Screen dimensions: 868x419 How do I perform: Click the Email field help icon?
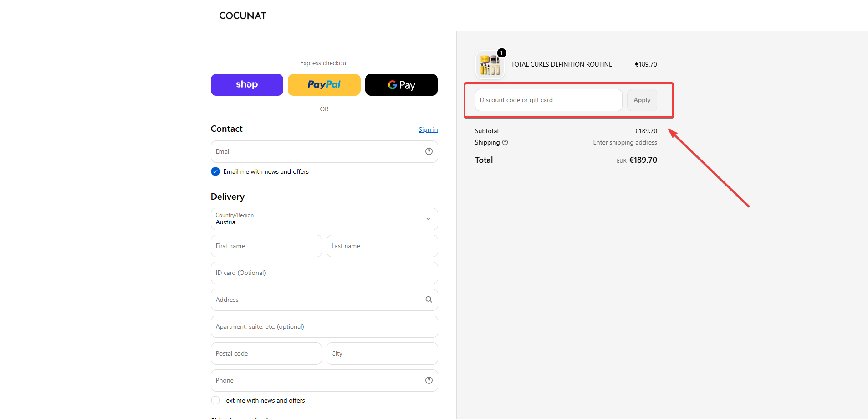click(x=429, y=151)
